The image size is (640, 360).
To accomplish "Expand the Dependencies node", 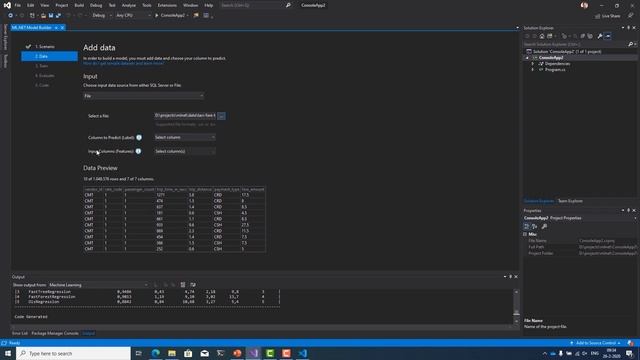I will point(532,64).
